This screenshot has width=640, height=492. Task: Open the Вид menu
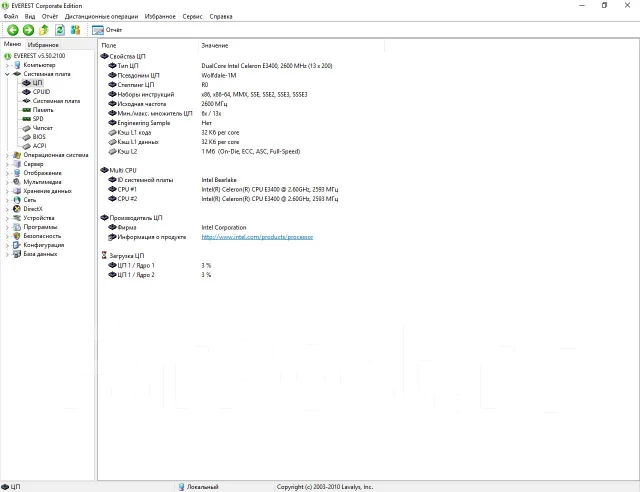(30, 16)
